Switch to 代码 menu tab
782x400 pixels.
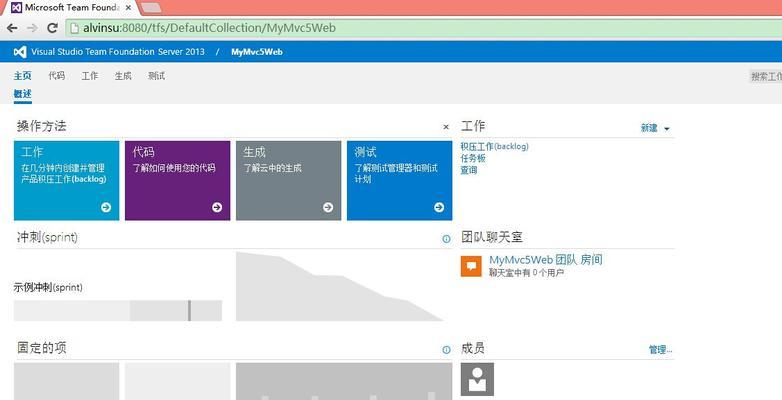(x=57, y=76)
